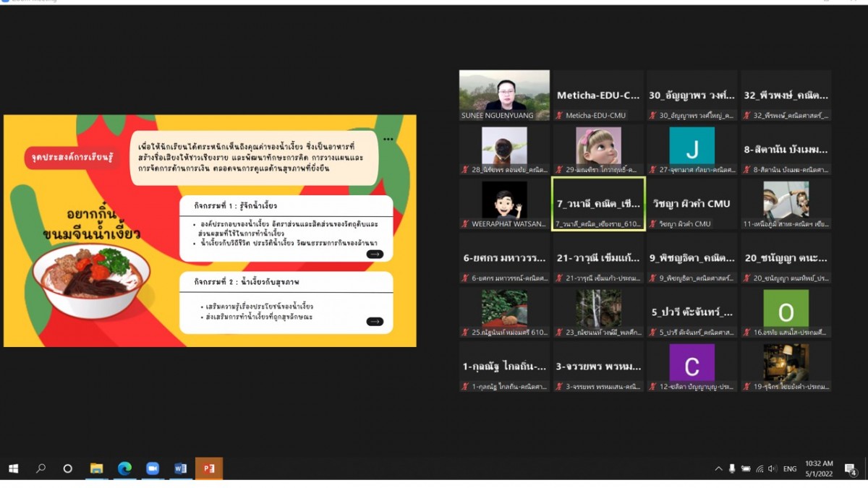Viewport: 868px width, 488px height.
Task: Select WEERAPHAT WATSAN memoji tile
Action: (x=504, y=203)
